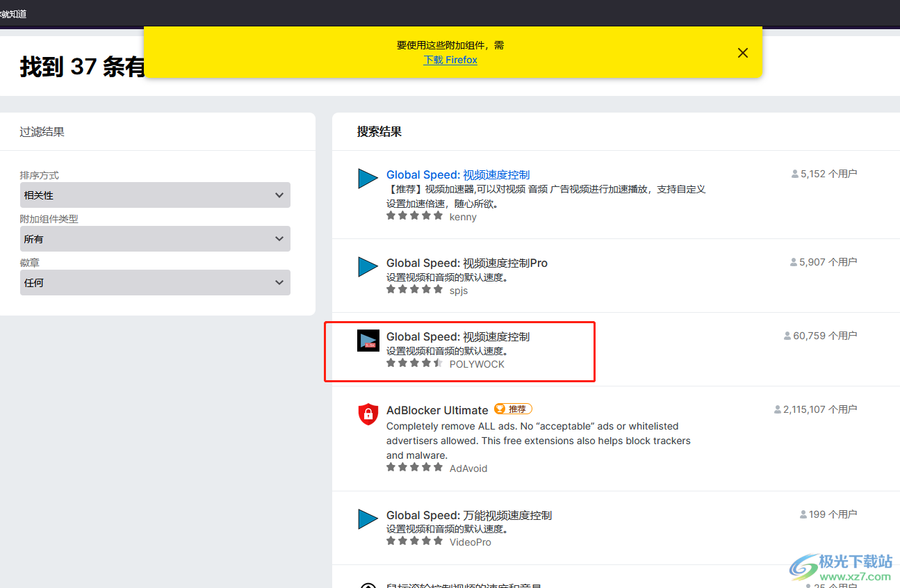Click the description 设置视频和音频的默认速度。 under 视频速度控制Pro
This screenshot has width=900, height=588.
pos(448,277)
